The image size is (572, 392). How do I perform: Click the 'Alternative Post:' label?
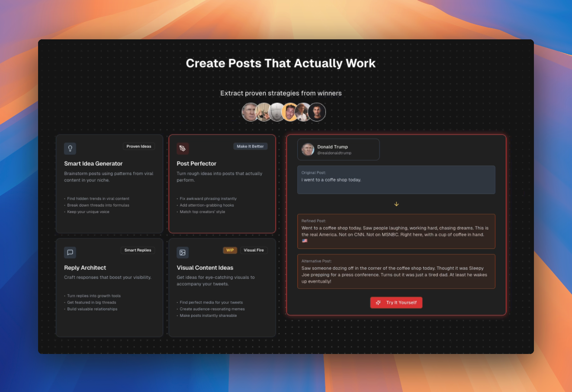[x=316, y=261]
